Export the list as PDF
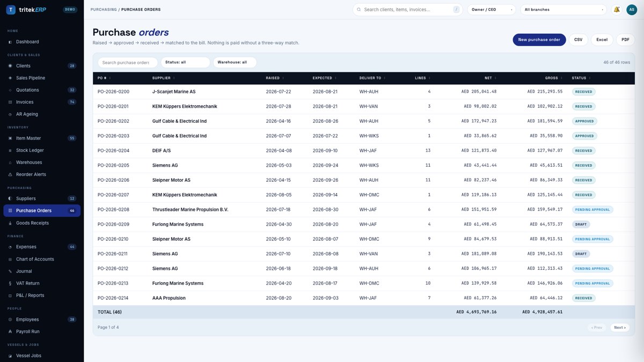 [625, 40]
